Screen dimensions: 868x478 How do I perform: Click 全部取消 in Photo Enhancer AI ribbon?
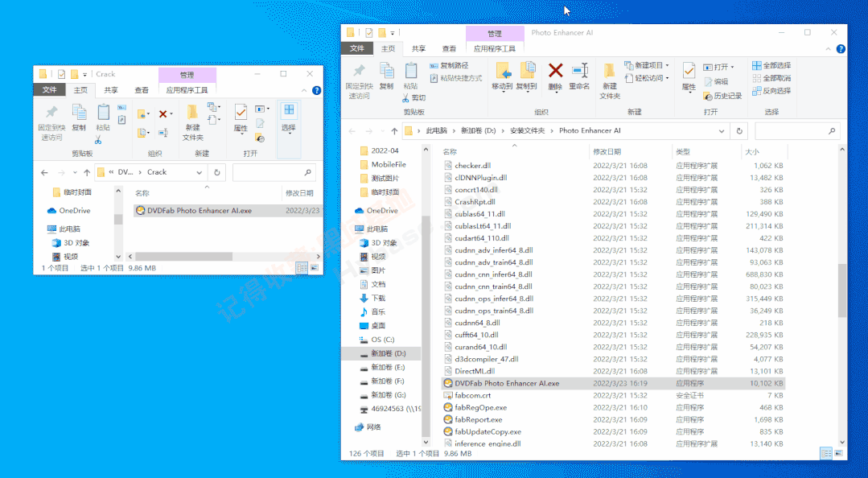771,78
